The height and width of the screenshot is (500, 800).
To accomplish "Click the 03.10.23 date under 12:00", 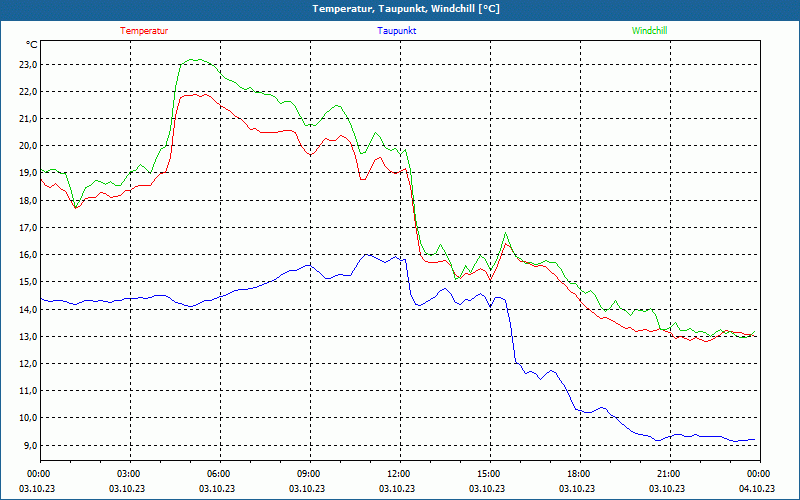I will tap(397, 488).
